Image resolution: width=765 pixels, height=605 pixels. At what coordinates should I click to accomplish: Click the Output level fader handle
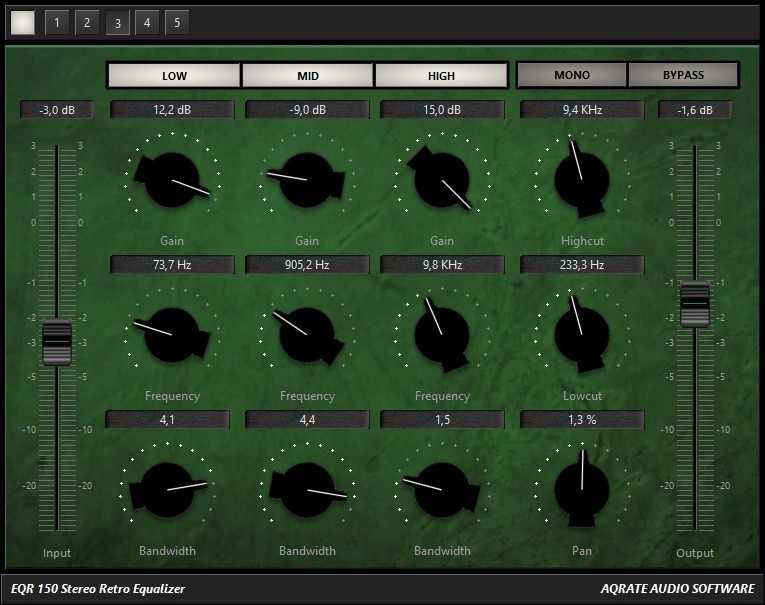(x=694, y=304)
